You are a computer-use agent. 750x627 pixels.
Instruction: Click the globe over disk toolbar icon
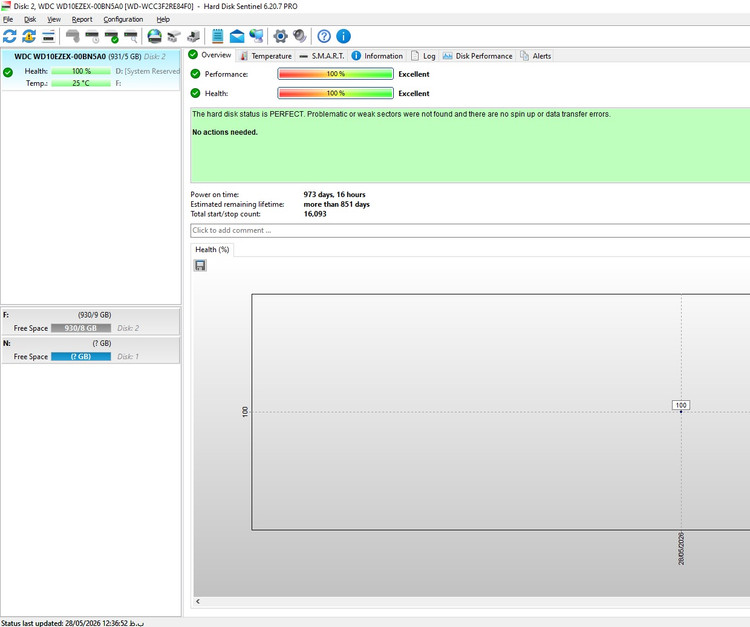[154, 36]
